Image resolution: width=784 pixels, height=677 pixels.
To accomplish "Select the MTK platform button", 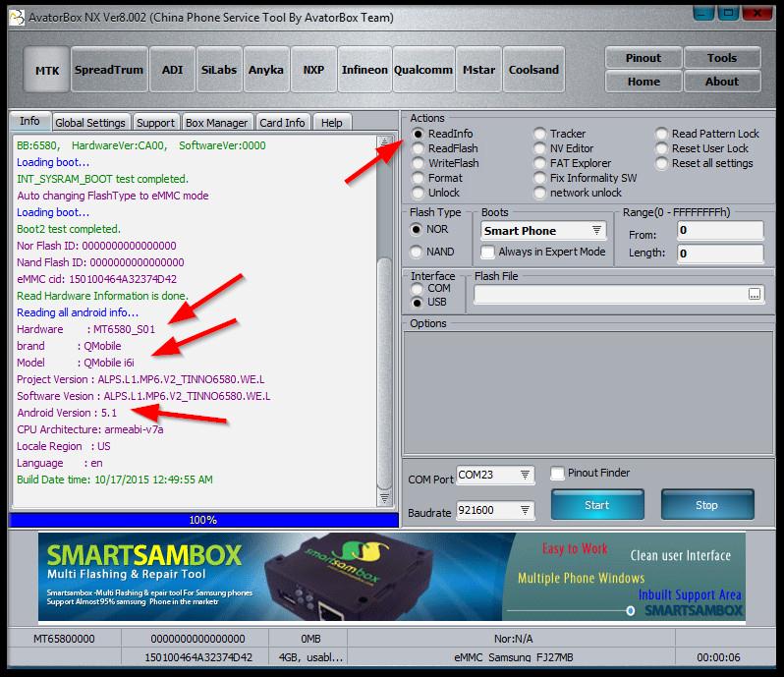I will click(46, 70).
